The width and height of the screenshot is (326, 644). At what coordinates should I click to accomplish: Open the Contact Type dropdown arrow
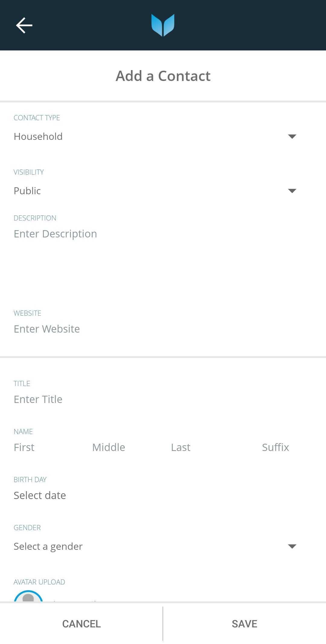click(x=292, y=137)
